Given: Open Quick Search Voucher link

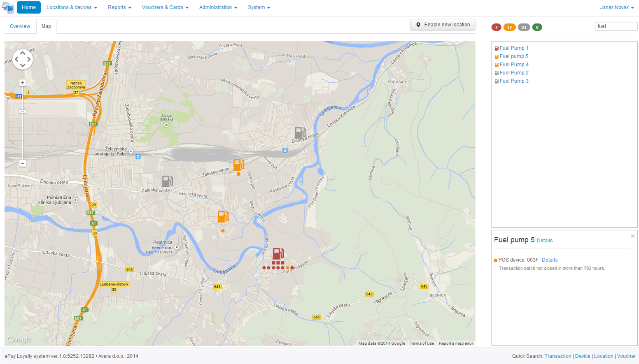Looking at the screenshot, I should coord(626,356).
